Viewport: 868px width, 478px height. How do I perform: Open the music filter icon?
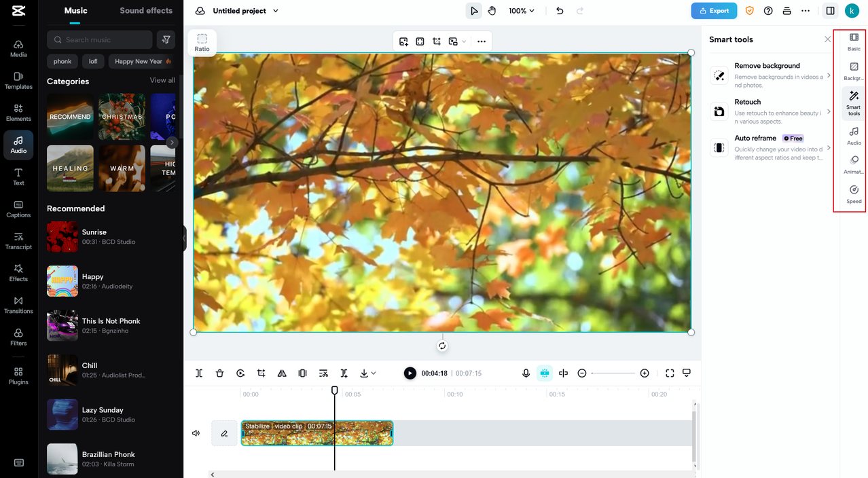[166, 39]
